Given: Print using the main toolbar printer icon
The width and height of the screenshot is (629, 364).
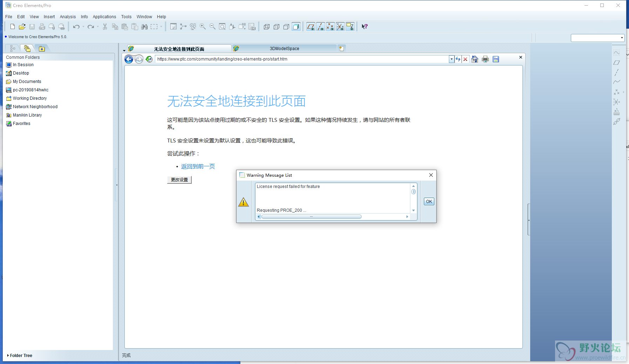Looking at the screenshot, I should pyautogui.click(x=42, y=27).
